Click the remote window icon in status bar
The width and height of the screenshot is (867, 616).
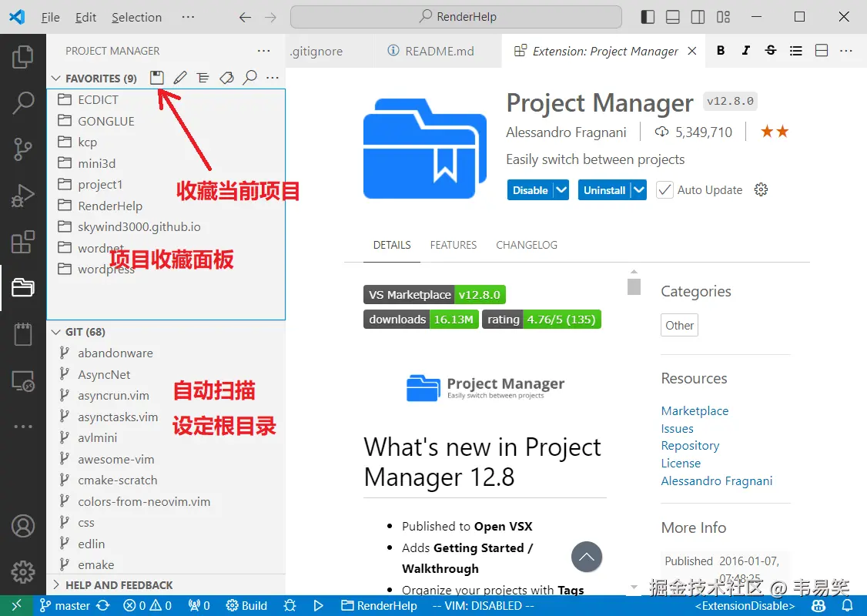(x=17, y=605)
